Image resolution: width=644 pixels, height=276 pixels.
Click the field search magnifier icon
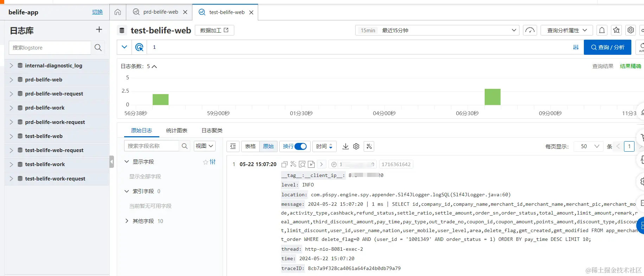pyautogui.click(x=185, y=146)
